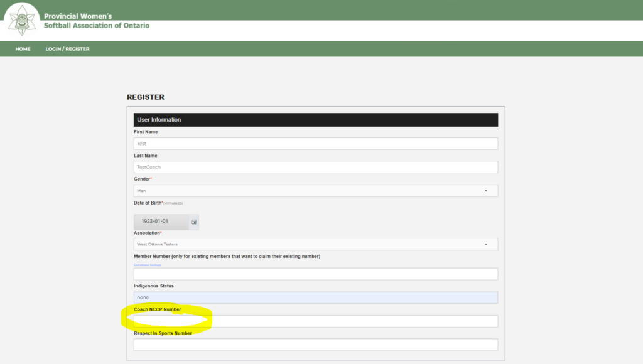Click the Coach NCCP Number label text
This screenshot has width=643, height=364.
pos(157,309)
